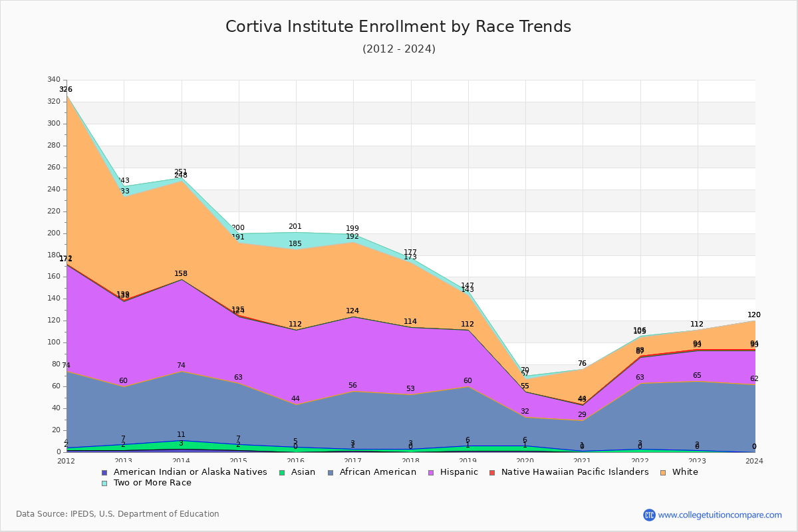Click the 2022 x-axis label
This screenshot has width=798, height=532.
[640, 461]
